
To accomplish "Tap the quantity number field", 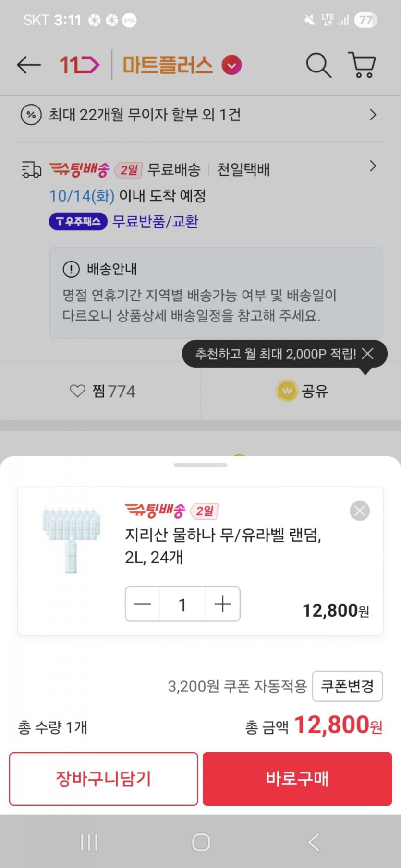I will [182, 604].
